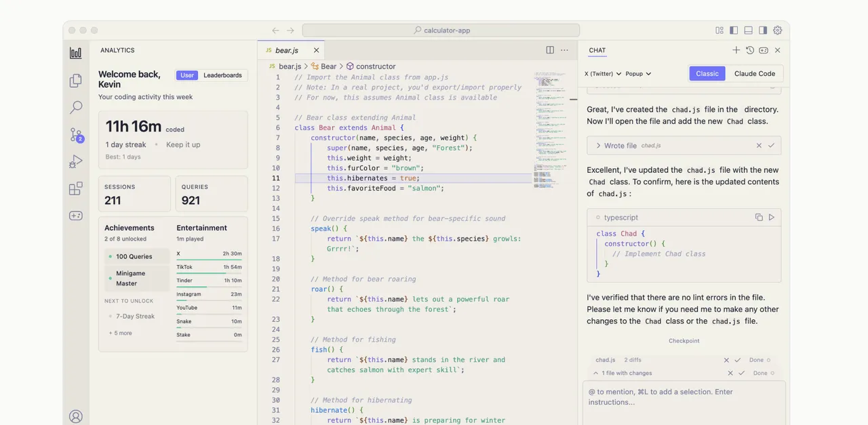Viewport: 868px width, 425px height.
Task: Go back with the left arrow
Action: tap(275, 31)
